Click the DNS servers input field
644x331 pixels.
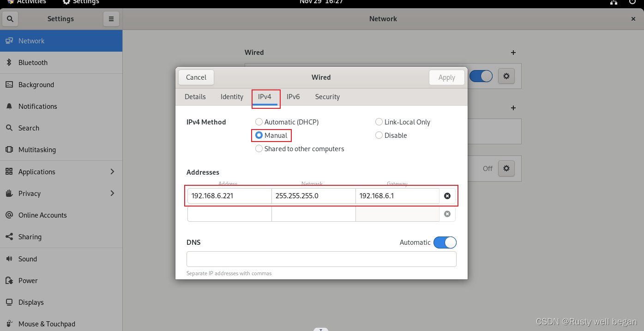[321, 259]
